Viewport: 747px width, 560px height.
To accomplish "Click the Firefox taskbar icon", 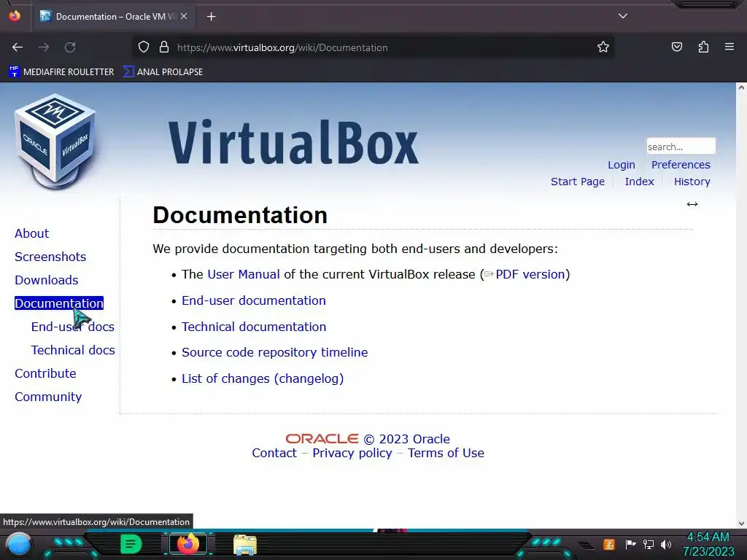I will [187, 544].
